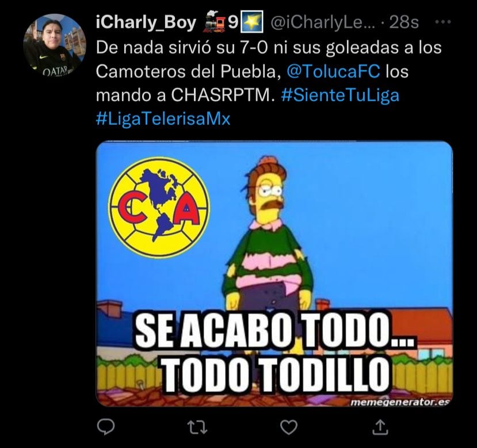Open iCharly_Boy's round profile avatar
Image resolution: width=477 pixels, height=448 pixels.
55,45
